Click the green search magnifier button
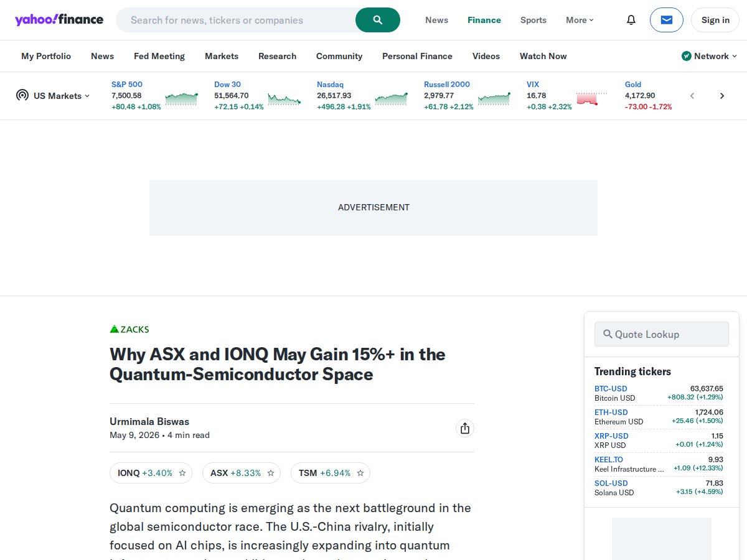This screenshot has height=560, width=747. click(x=378, y=20)
